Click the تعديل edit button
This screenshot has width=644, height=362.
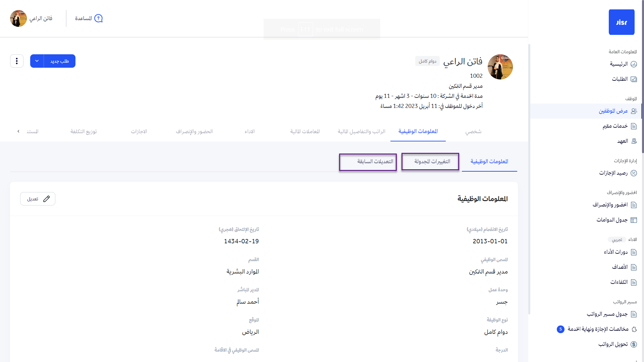click(38, 199)
